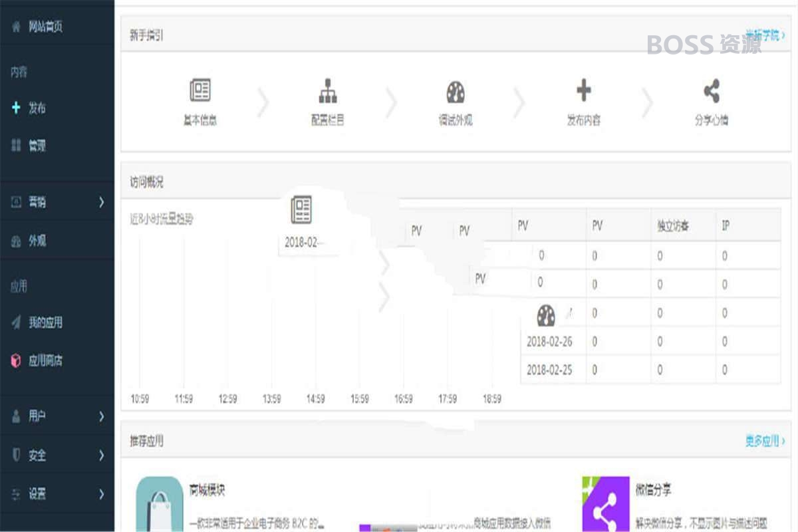The image size is (798, 532).
Task: Click the 访问概况 panel heading
Action: tap(146, 182)
